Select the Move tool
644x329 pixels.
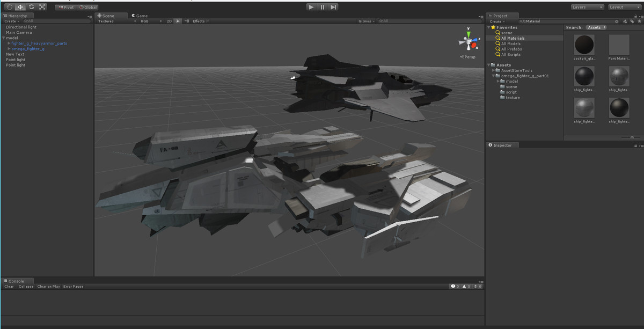point(20,6)
